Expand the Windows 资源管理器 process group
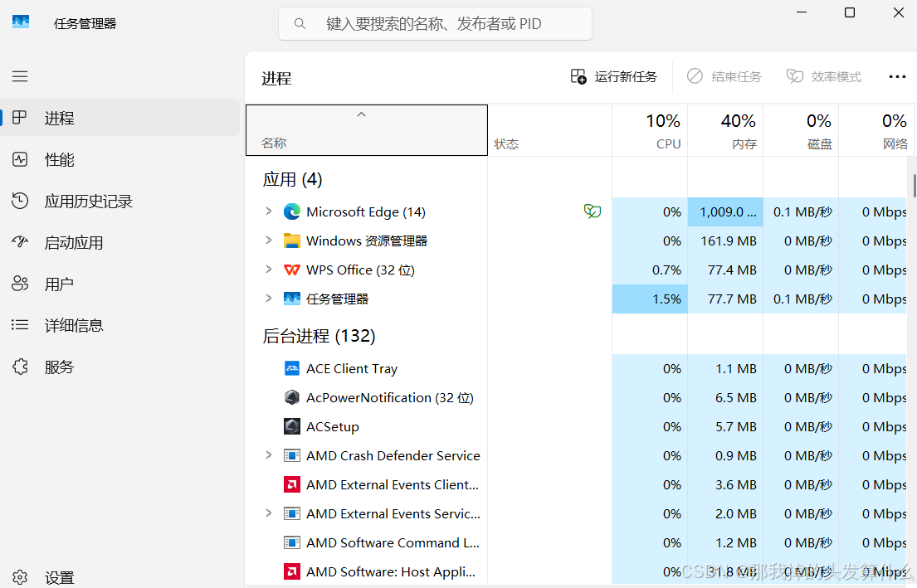 coord(268,241)
